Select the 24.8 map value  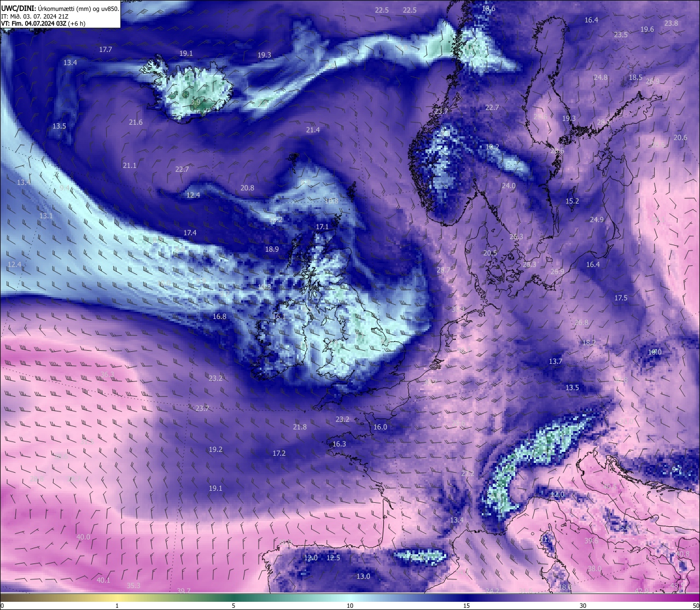600,78
